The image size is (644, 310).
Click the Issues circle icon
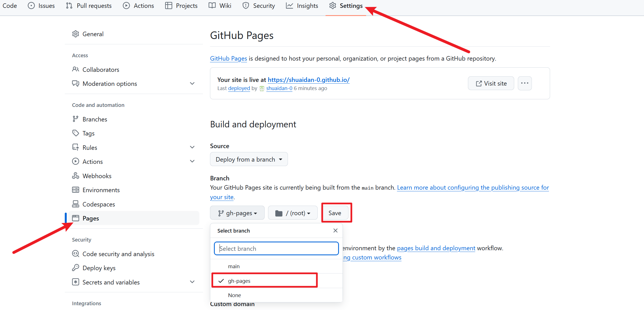31,6
